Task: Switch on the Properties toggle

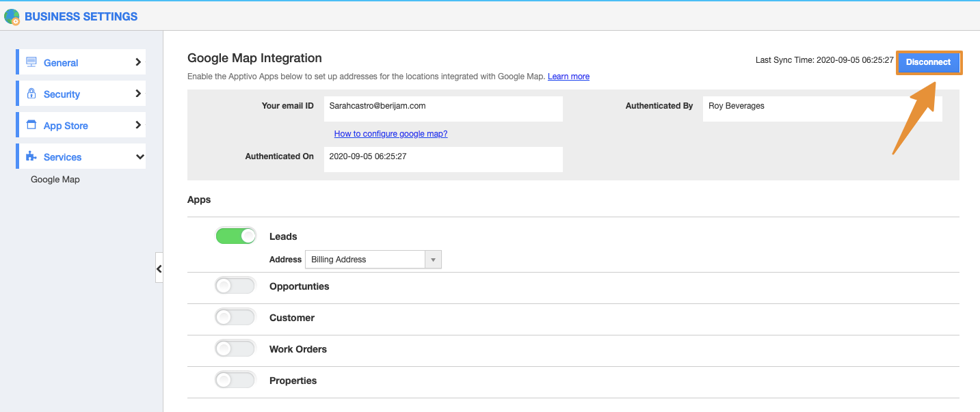Action: tap(235, 381)
